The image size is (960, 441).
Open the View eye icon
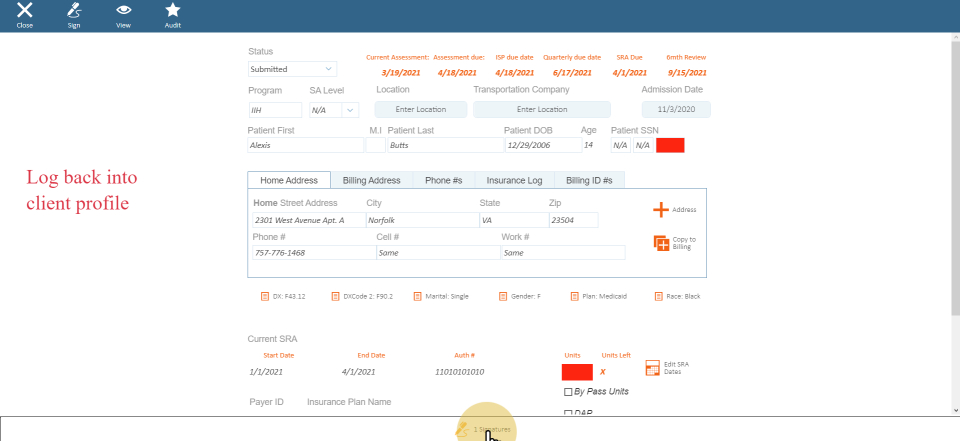[x=123, y=12]
